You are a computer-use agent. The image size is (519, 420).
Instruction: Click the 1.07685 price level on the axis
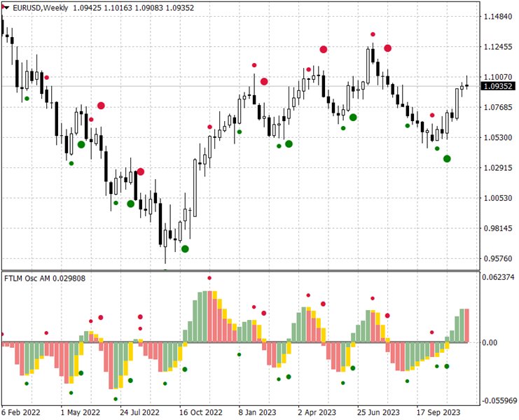(x=498, y=107)
